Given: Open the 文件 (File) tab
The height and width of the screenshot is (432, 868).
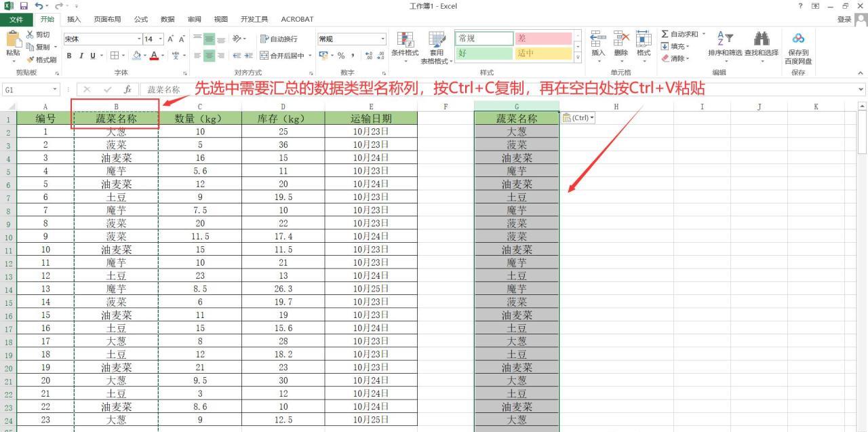Looking at the screenshot, I should click(16, 19).
